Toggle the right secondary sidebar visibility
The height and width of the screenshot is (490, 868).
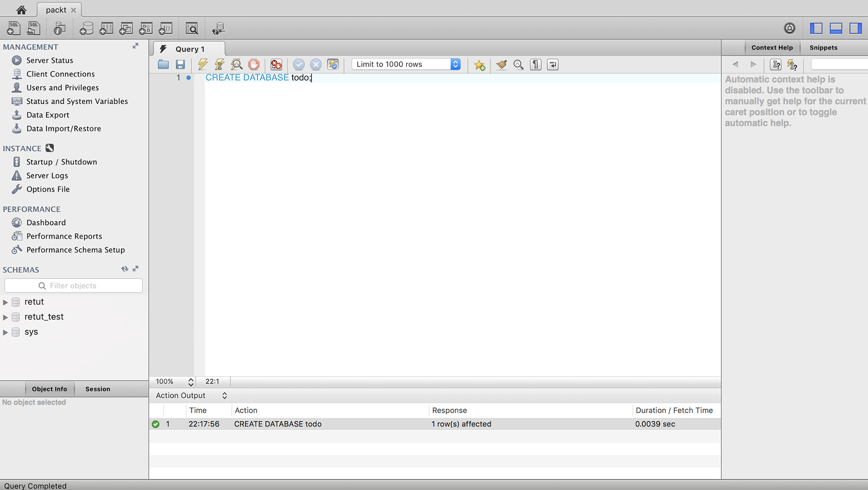[x=855, y=28]
